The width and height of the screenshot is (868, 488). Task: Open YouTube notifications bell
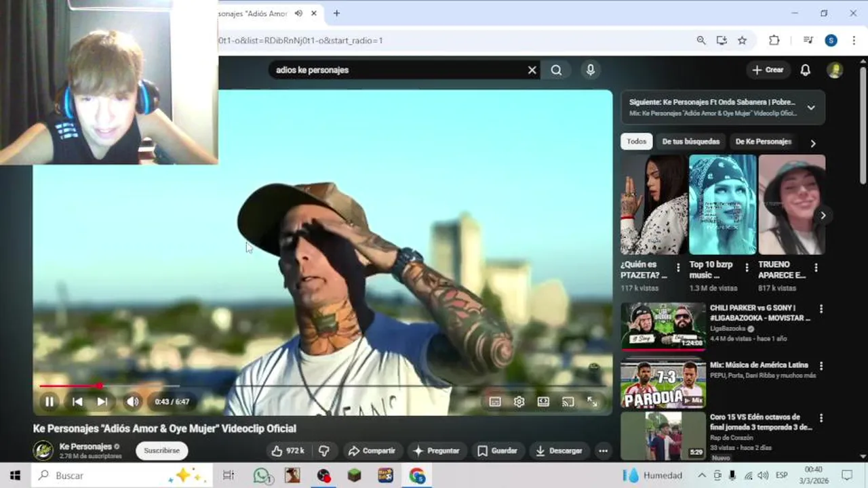pyautogui.click(x=806, y=70)
